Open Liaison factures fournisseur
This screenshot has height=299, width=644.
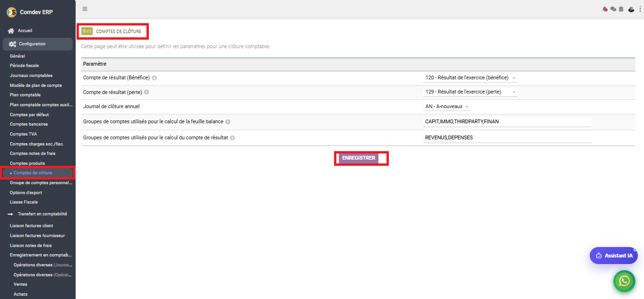pos(37,236)
